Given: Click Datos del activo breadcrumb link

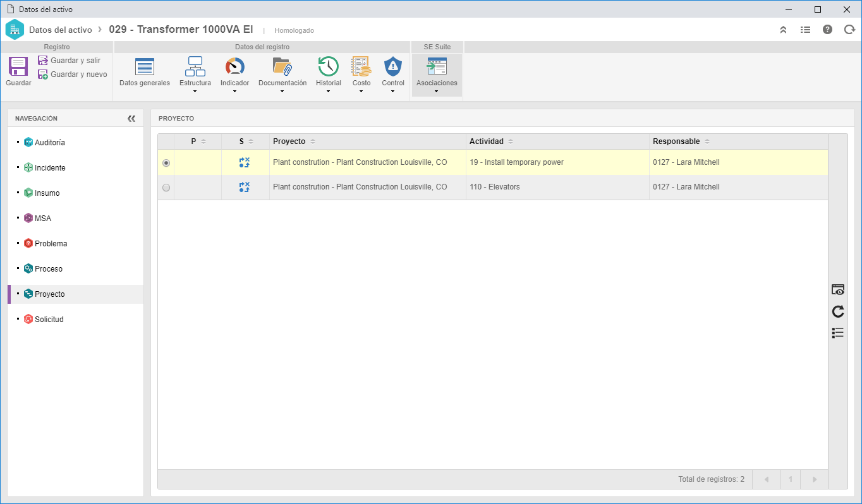Looking at the screenshot, I should click(61, 30).
